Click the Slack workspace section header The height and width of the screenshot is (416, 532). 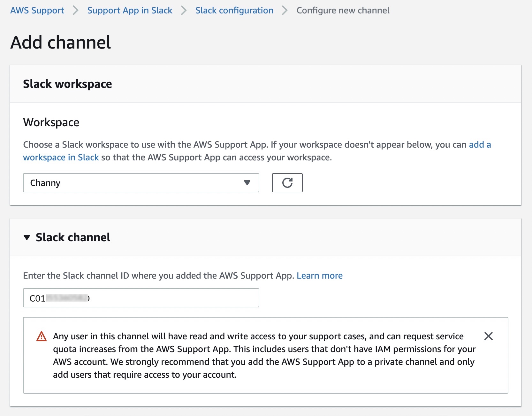(x=67, y=84)
